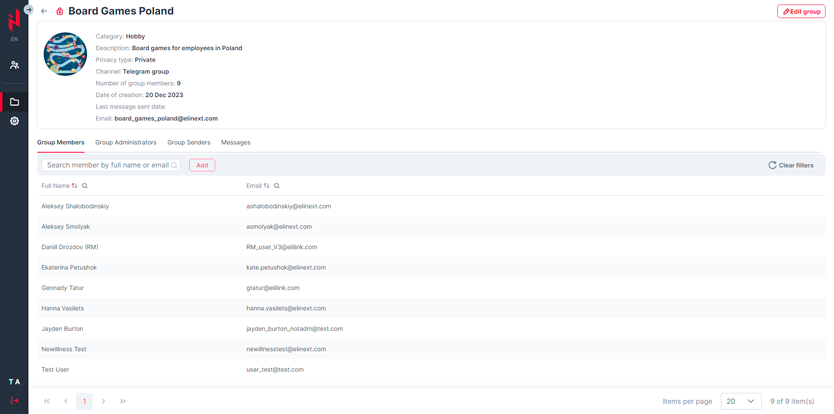This screenshot has width=834, height=414.
Task: Go back using the left arrow icon
Action: 44,12
